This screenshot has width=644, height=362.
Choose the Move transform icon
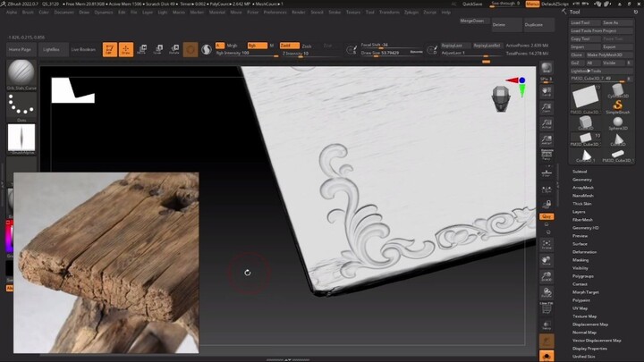click(142, 49)
